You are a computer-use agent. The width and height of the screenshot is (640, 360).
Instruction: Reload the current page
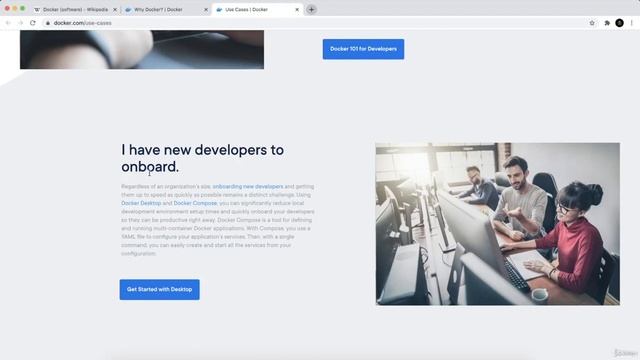click(x=33, y=23)
